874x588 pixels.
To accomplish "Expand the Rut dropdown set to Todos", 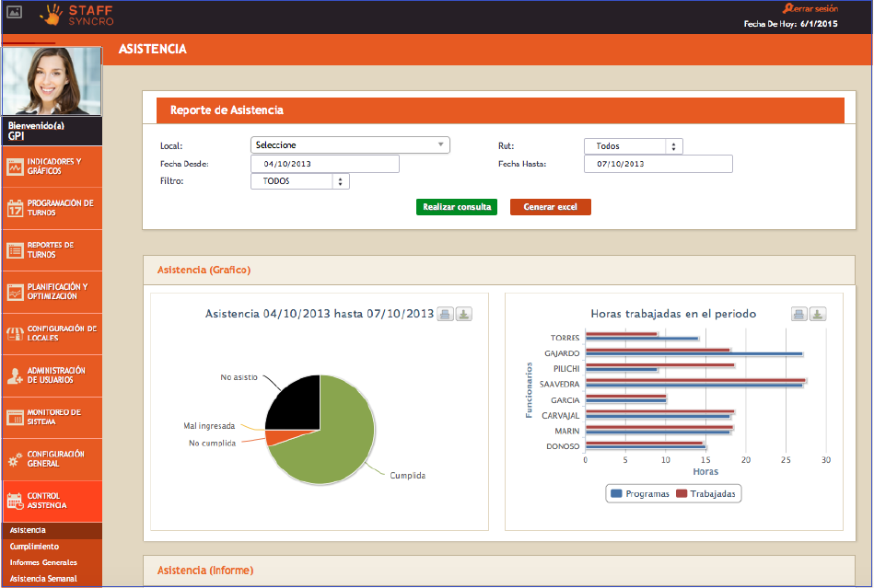I will (x=633, y=146).
